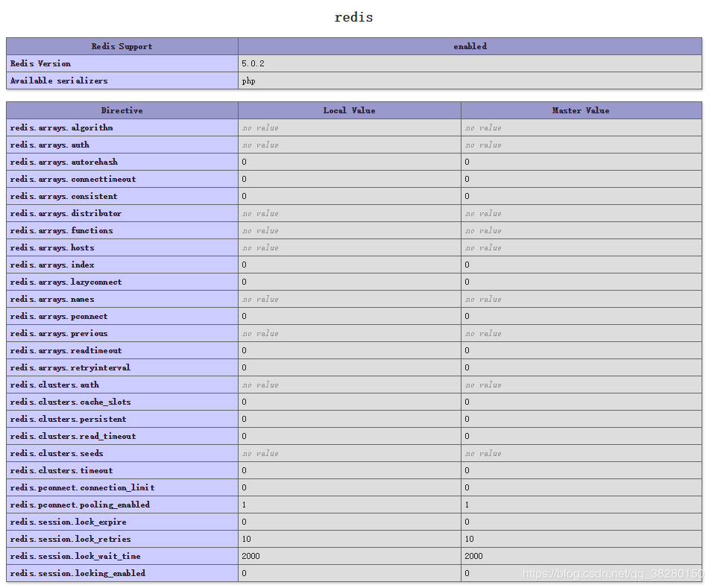Click master value '0' of redis.arrays.retryinterval
Viewport: 712px width, 588px height.
[467, 368]
